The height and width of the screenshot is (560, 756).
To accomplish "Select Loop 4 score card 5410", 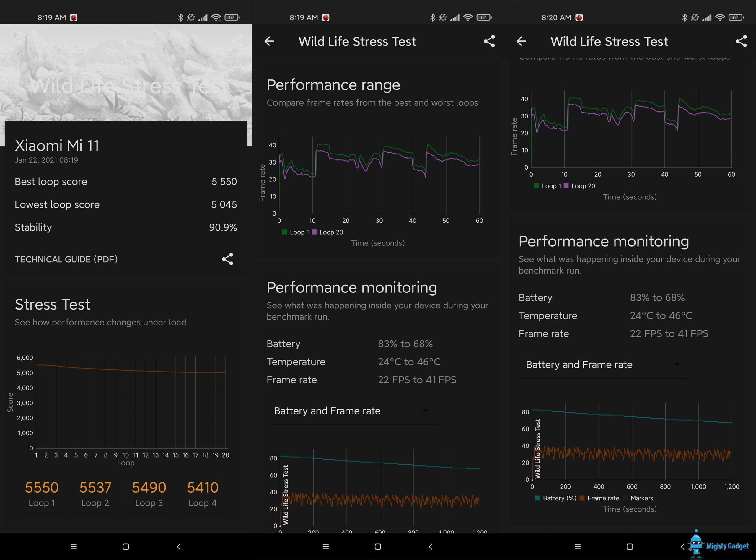I will [203, 494].
